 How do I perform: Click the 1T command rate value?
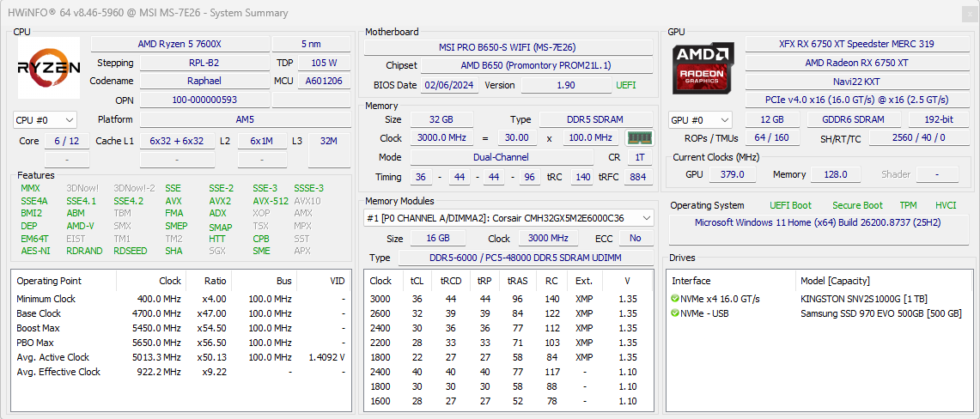tap(640, 157)
